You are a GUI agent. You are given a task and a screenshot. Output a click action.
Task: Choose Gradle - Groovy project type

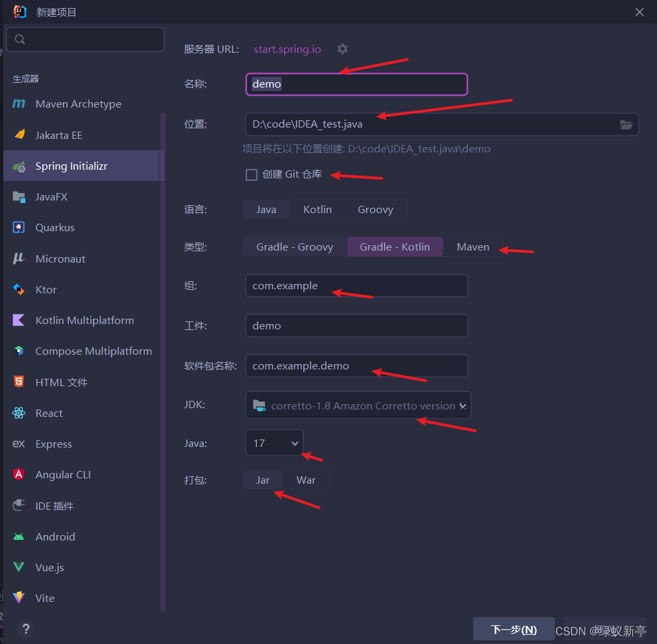click(x=294, y=247)
